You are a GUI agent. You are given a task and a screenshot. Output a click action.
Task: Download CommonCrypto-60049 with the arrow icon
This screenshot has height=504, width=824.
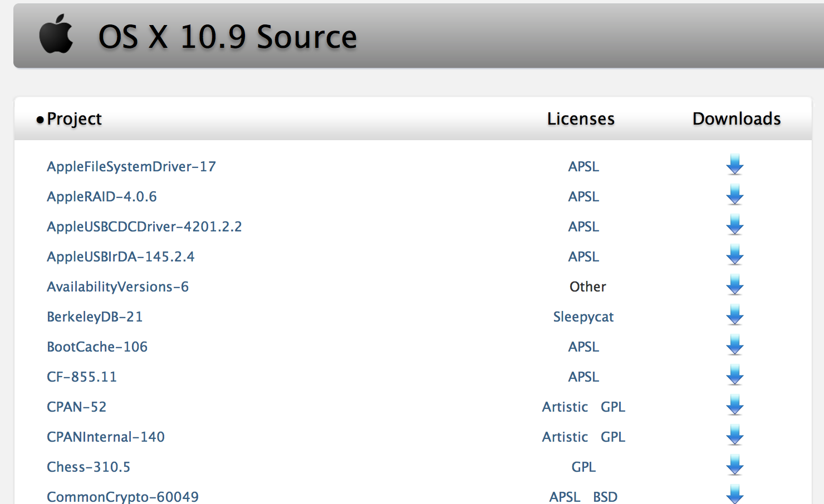pos(734,495)
